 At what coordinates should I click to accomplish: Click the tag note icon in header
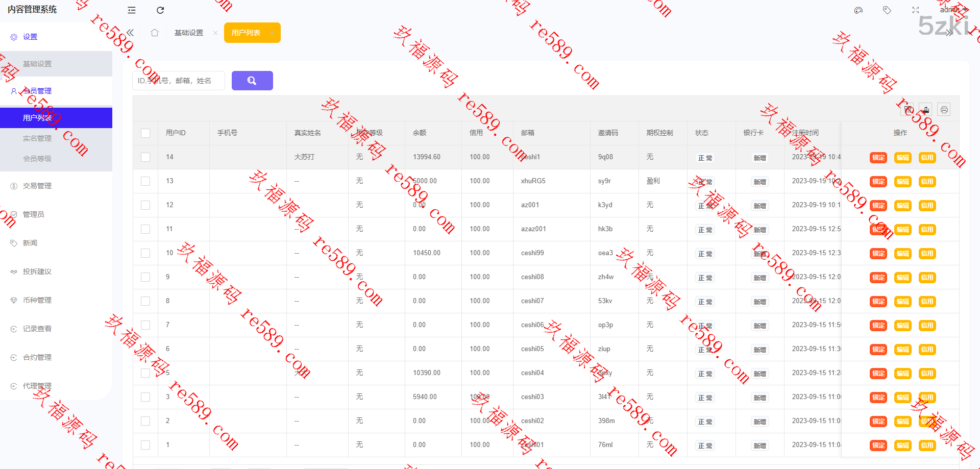[887, 10]
